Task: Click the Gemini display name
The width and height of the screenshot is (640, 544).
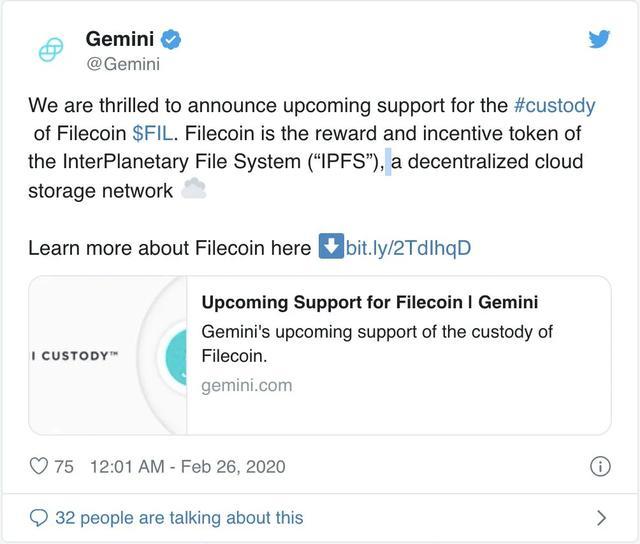Action: pyautogui.click(x=120, y=39)
